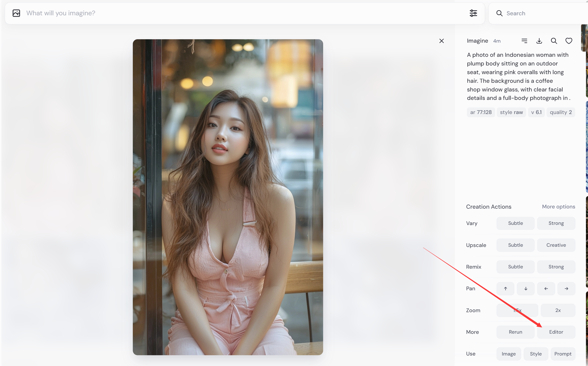
Task: Download the generated image
Action: click(x=539, y=41)
